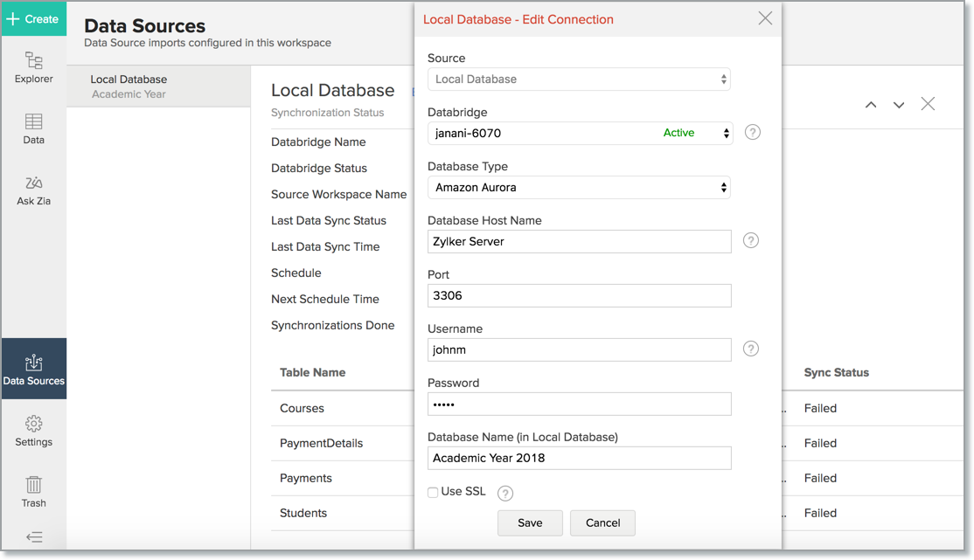Click the Create button

coord(33,18)
